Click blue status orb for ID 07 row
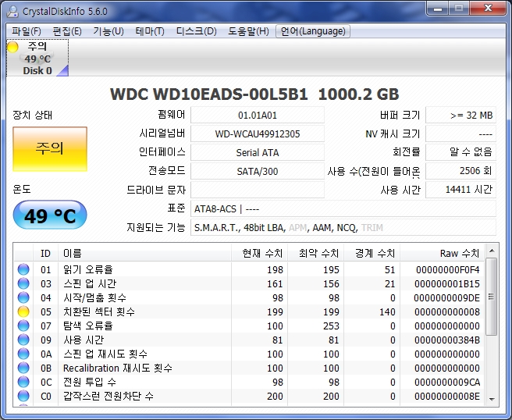 pos(23,326)
